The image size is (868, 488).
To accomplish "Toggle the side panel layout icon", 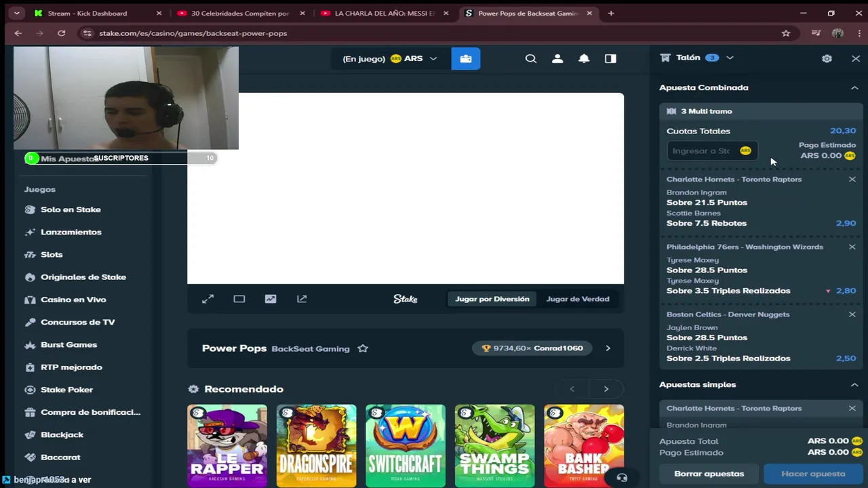I will pyautogui.click(x=610, y=59).
